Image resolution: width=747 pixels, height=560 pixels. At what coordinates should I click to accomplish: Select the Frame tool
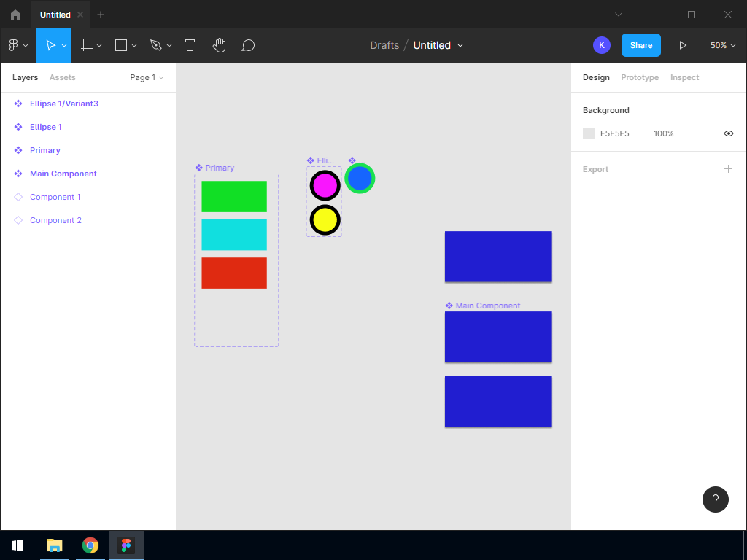86,45
